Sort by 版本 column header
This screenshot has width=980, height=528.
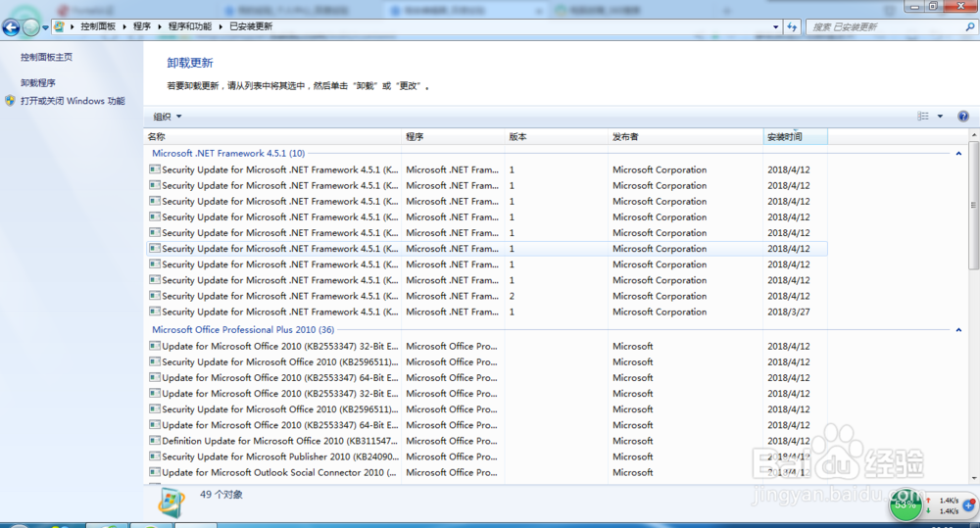tap(557, 137)
